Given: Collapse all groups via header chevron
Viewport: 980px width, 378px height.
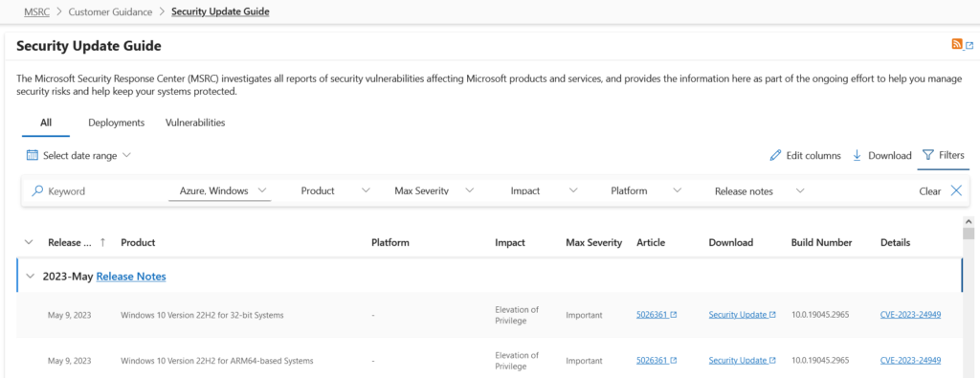Looking at the screenshot, I should tap(29, 242).
